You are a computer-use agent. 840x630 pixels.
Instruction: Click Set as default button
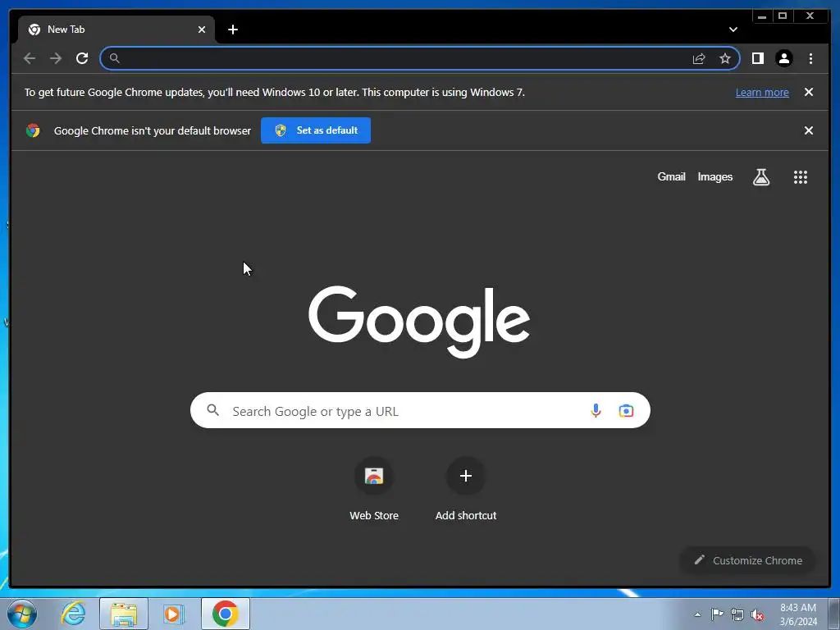(316, 130)
